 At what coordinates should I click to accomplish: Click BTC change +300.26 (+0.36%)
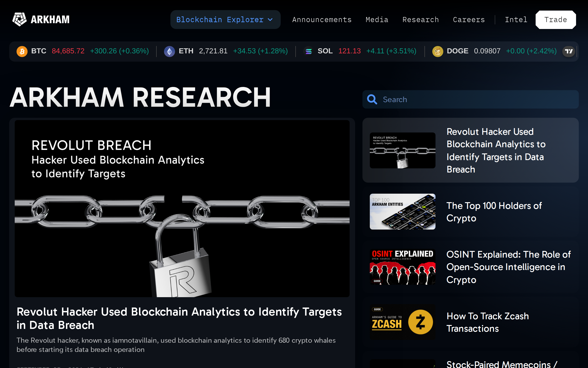pyautogui.click(x=119, y=51)
